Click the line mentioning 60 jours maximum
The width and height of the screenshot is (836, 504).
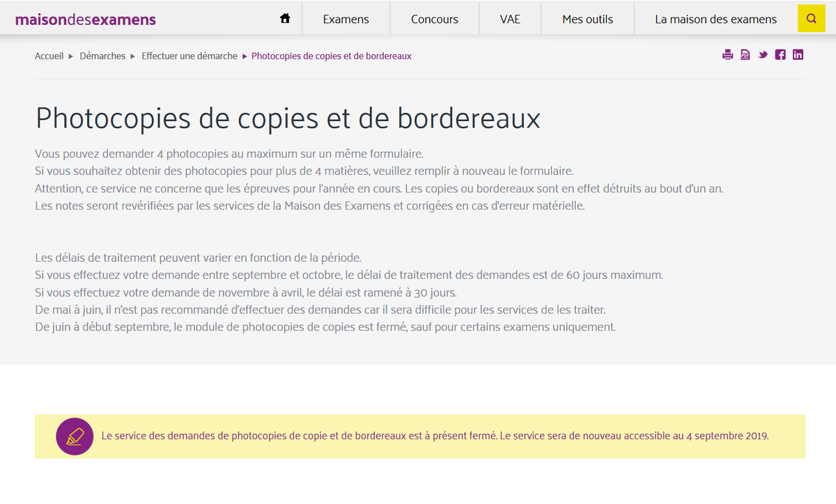click(349, 275)
